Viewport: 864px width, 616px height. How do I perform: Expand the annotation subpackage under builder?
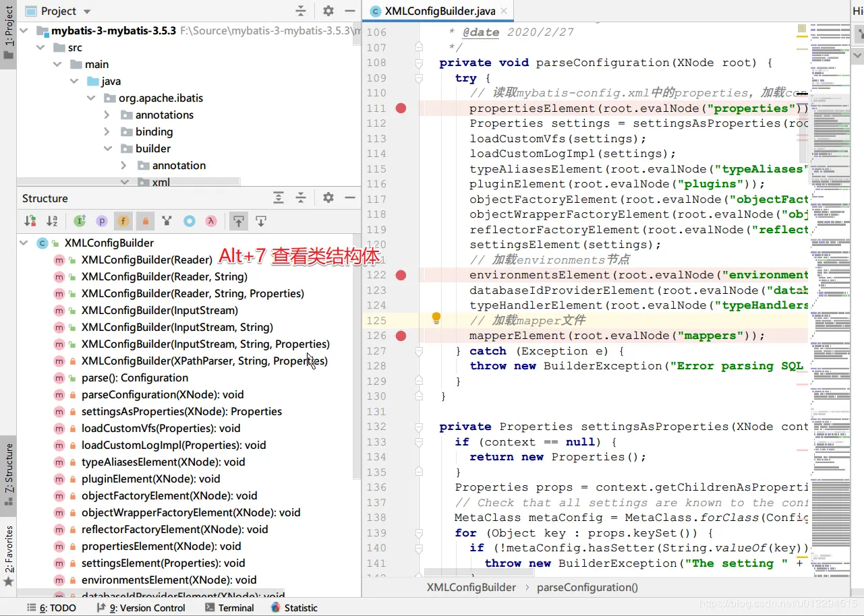pyautogui.click(x=123, y=166)
